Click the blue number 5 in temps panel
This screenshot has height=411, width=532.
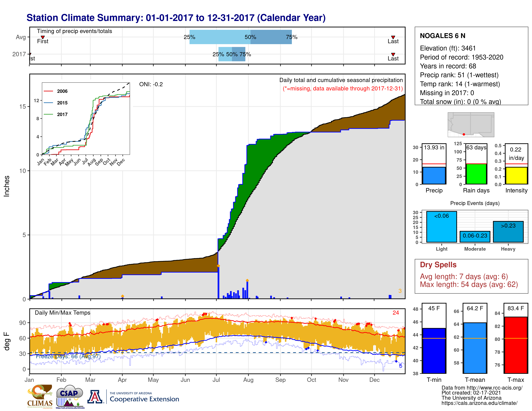click(400, 366)
